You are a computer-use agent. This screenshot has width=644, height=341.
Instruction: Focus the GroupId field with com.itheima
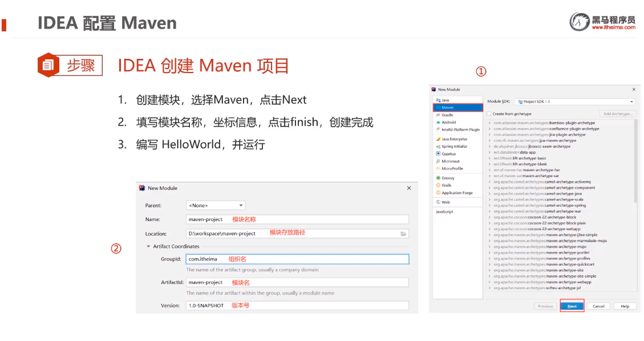coord(297,259)
